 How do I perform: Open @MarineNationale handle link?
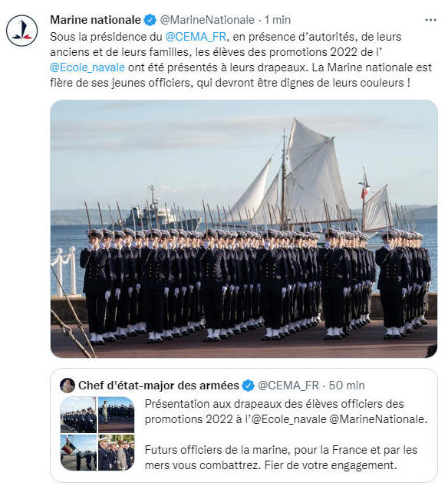(207, 20)
